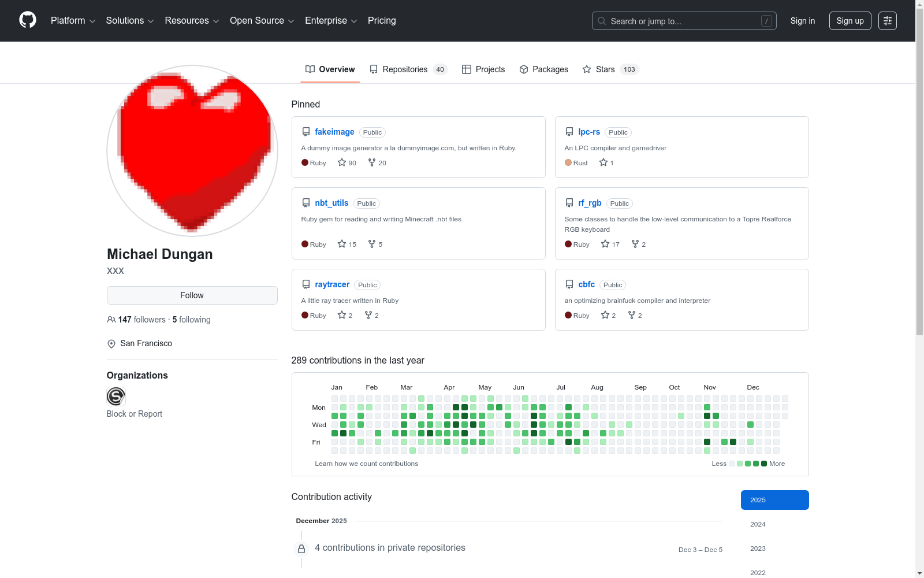This screenshot has height=578, width=924.
Task: Open the rf_rgb repository link
Action: (590, 203)
